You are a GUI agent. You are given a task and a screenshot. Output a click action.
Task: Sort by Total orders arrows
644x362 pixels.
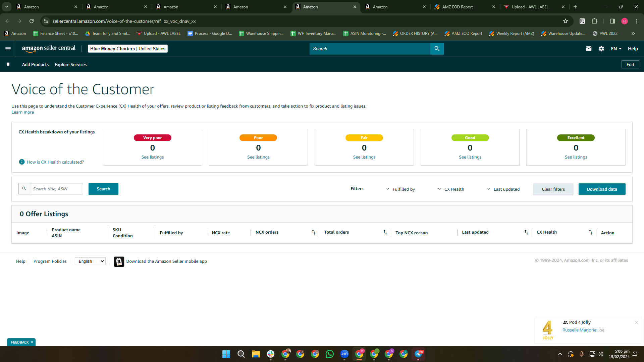(385, 232)
